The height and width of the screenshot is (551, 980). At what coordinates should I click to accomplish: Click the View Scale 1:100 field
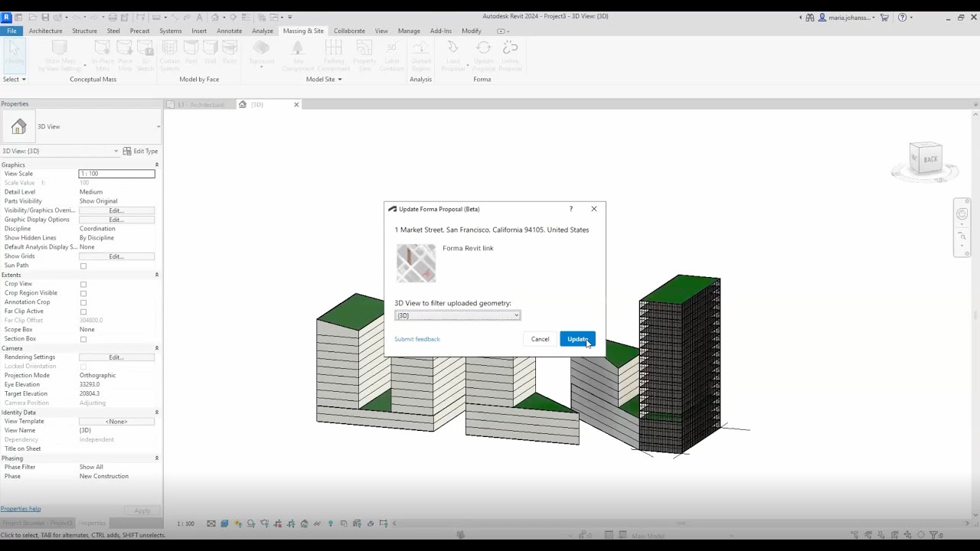point(116,174)
